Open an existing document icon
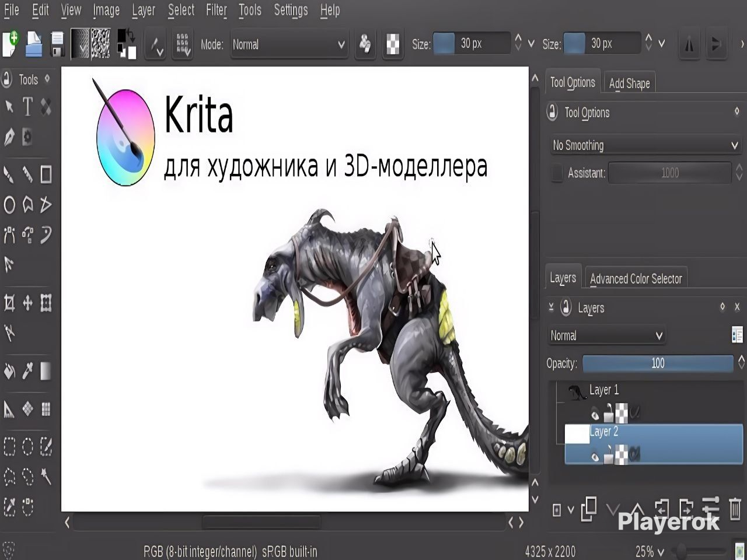747x560 pixels. click(x=34, y=44)
